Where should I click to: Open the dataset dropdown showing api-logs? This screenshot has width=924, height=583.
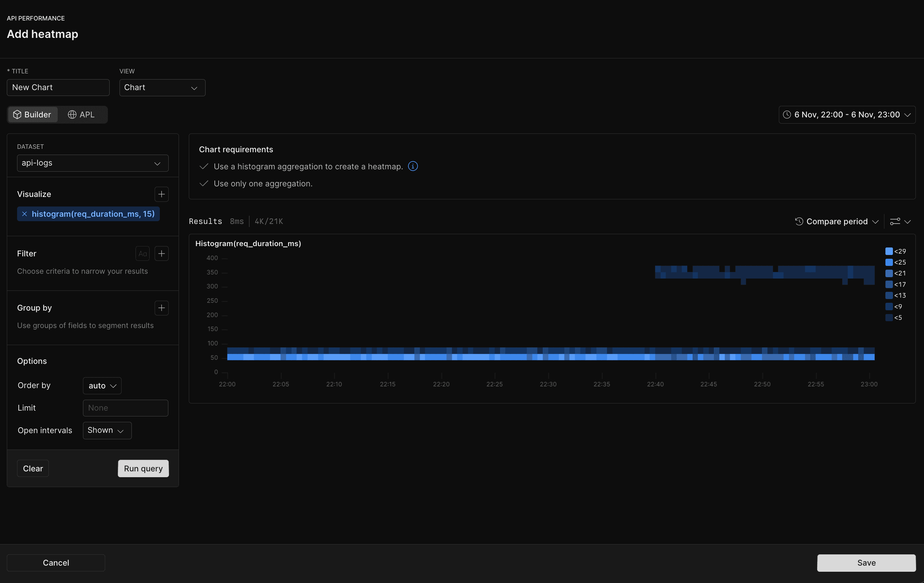tap(93, 163)
